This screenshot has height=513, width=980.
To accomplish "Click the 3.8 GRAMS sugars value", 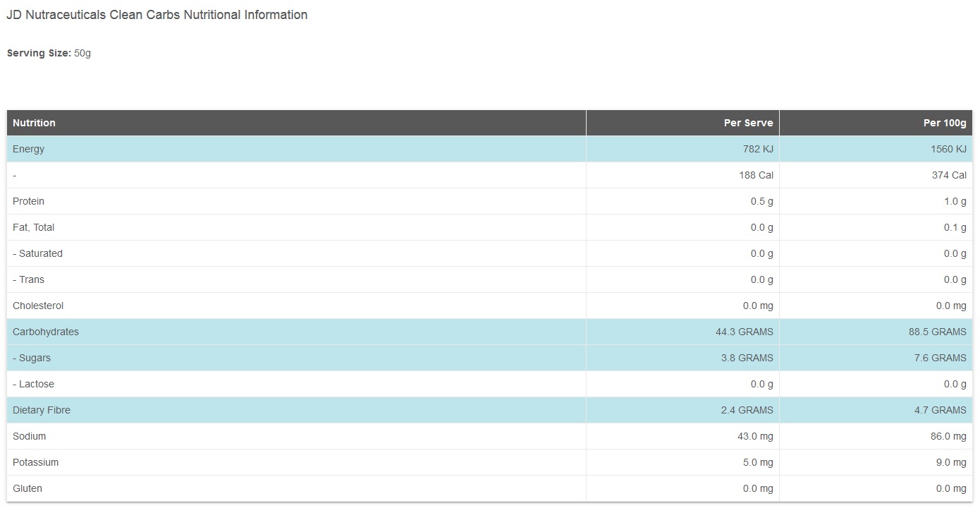I will coord(747,358).
